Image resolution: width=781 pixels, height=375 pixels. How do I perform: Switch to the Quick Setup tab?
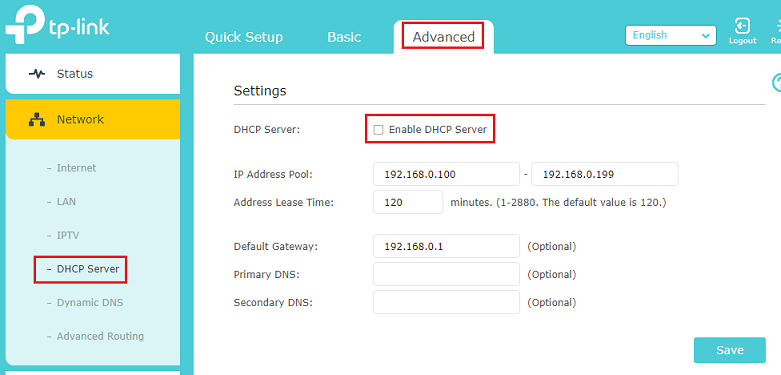coord(244,37)
